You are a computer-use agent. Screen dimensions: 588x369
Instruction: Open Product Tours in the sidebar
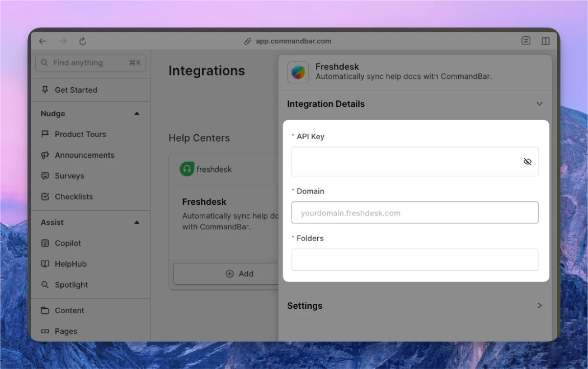[x=80, y=134]
